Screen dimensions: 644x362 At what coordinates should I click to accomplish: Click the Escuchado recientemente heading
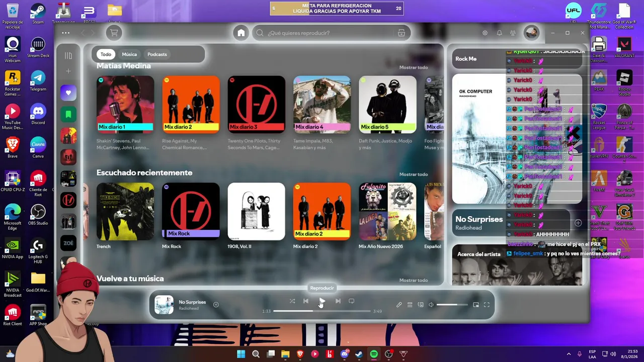pyautogui.click(x=144, y=172)
